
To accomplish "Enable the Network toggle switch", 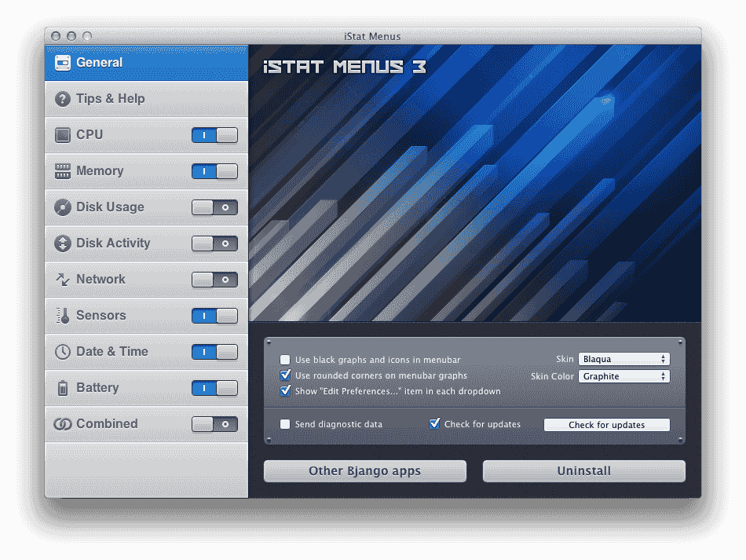I will [214, 279].
